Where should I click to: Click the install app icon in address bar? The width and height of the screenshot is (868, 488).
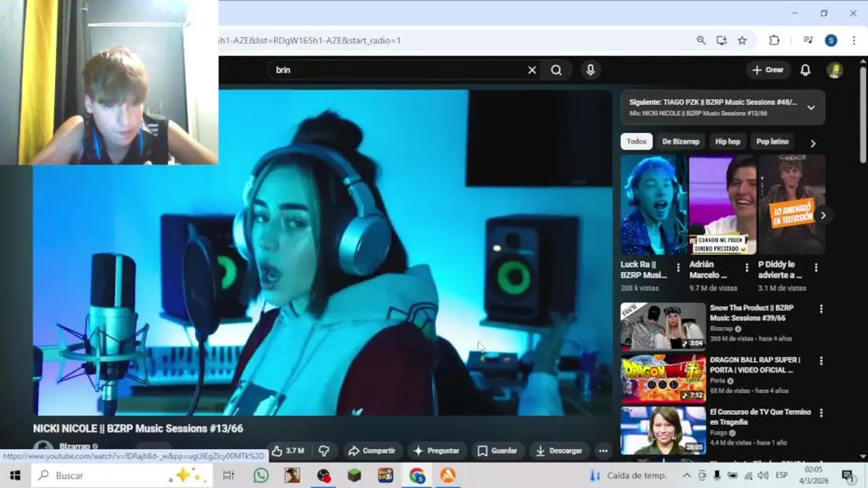722,41
